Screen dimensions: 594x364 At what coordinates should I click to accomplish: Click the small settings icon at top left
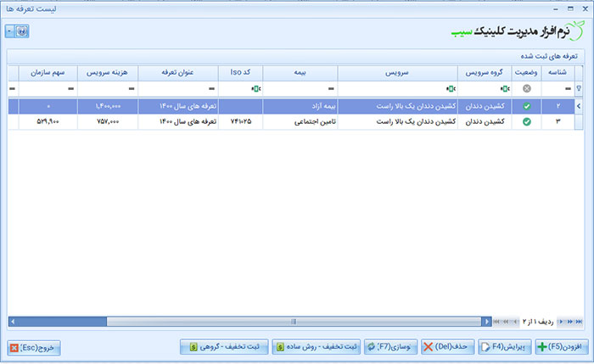(x=23, y=31)
